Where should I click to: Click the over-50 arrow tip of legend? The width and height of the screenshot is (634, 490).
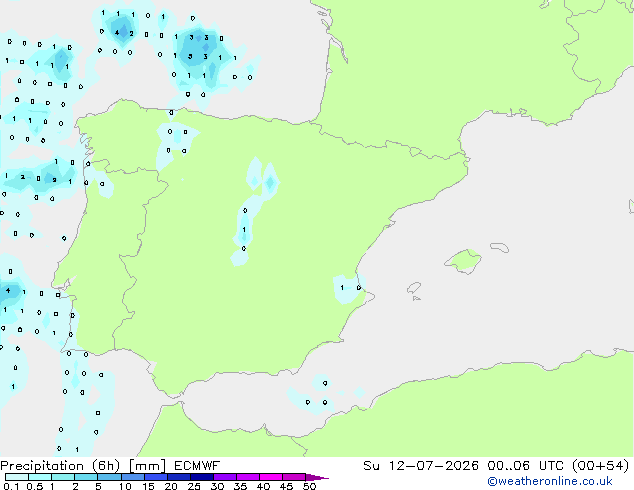click(x=317, y=477)
